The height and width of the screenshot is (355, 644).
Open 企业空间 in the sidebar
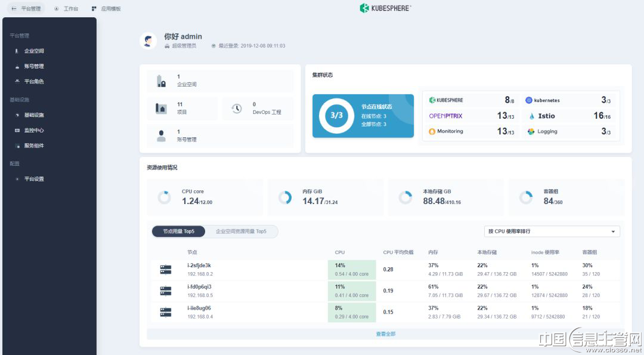33,51
